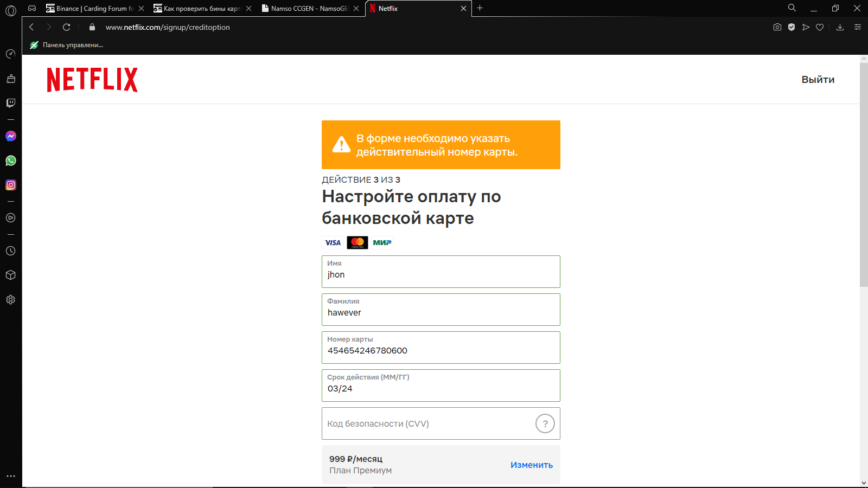Screen dimensions: 868x488
Task: Open Instagram sidebar panel
Action: [x=11, y=185]
